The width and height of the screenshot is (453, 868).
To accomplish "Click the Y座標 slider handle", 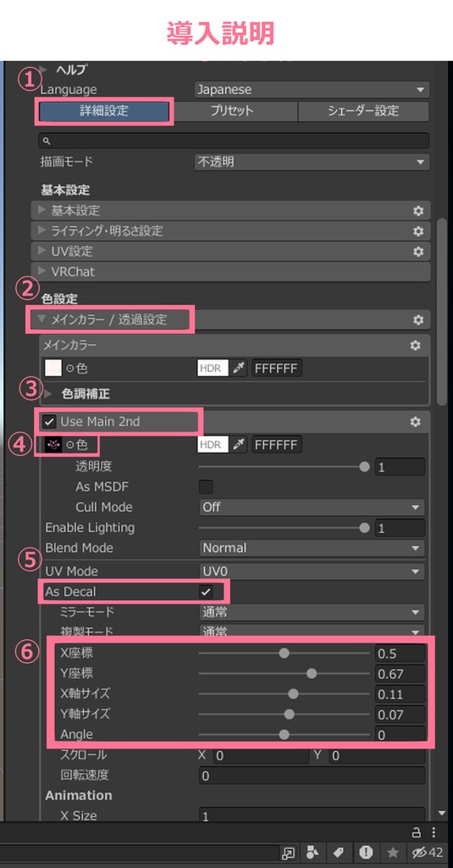I will click(x=311, y=674).
